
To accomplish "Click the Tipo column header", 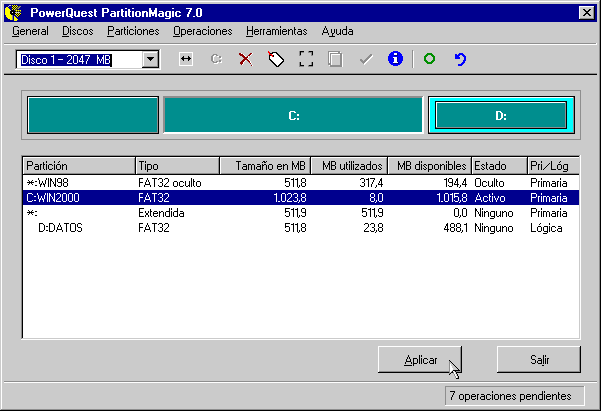I will tap(177, 166).
